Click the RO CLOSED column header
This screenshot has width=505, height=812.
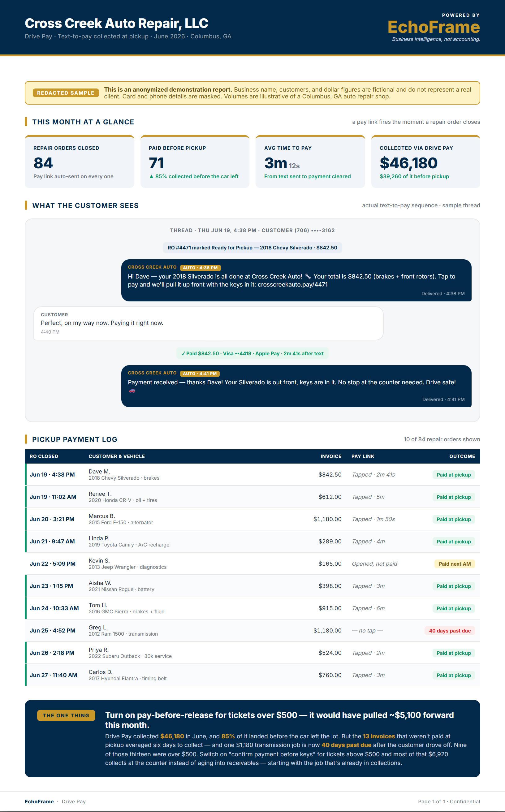point(44,456)
